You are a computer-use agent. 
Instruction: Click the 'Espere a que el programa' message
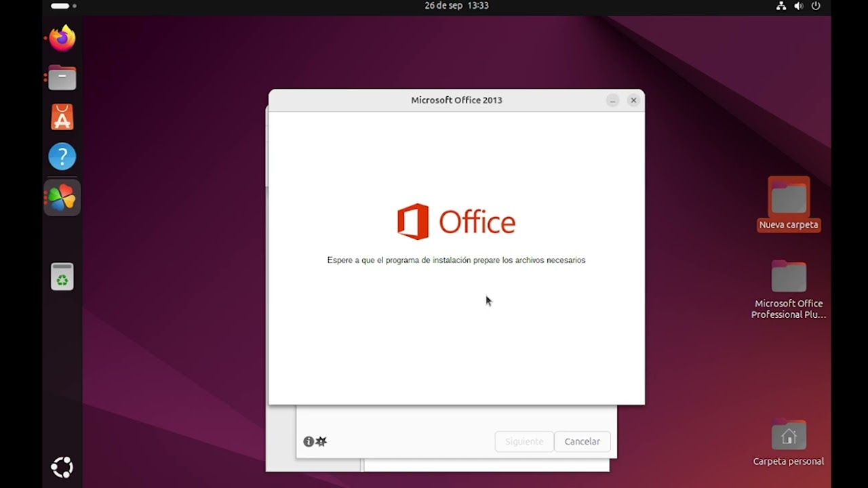pos(456,260)
